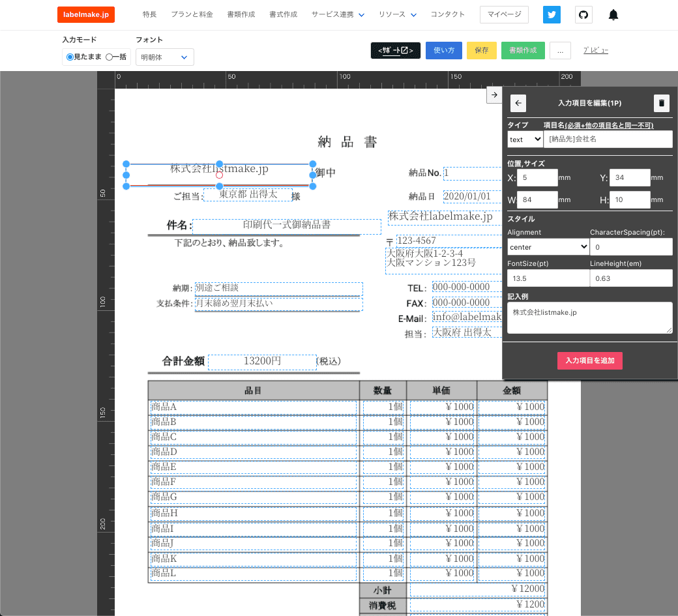Screen dimensions: 678x616
Task: Open the GitHub icon link
Action: [x=583, y=14]
